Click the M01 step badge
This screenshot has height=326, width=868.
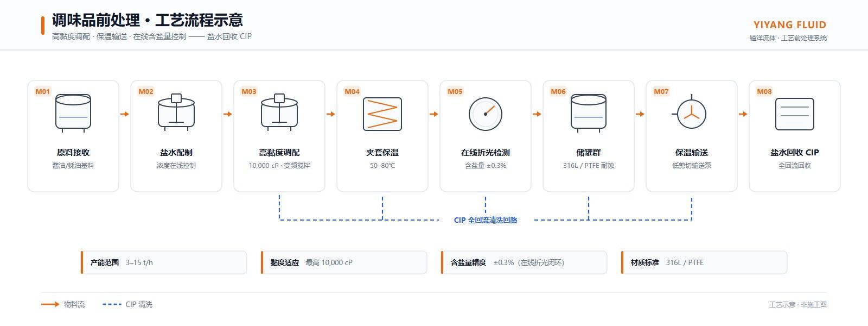coord(43,91)
